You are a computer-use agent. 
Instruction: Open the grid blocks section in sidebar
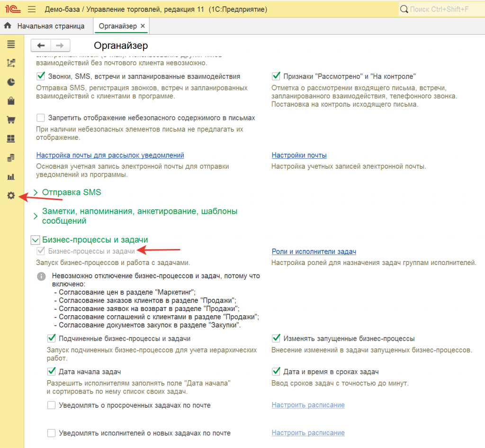(x=11, y=139)
